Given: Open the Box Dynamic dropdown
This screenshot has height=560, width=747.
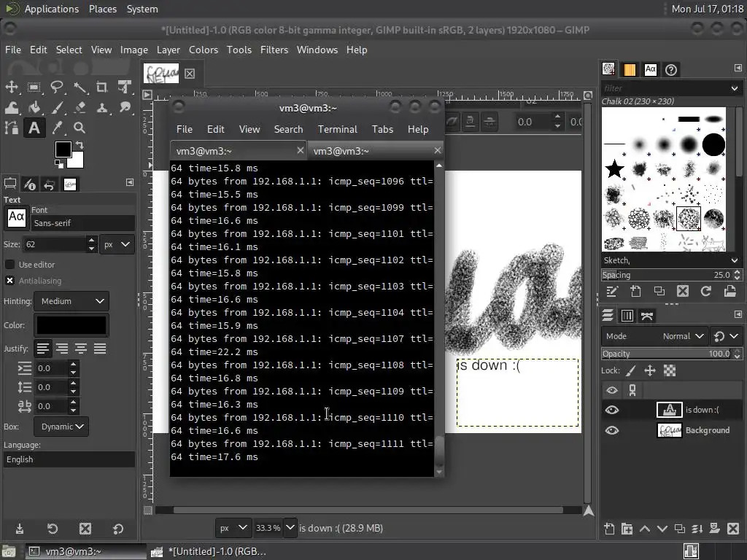Looking at the screenshot, I should click(x=61, y=427).
